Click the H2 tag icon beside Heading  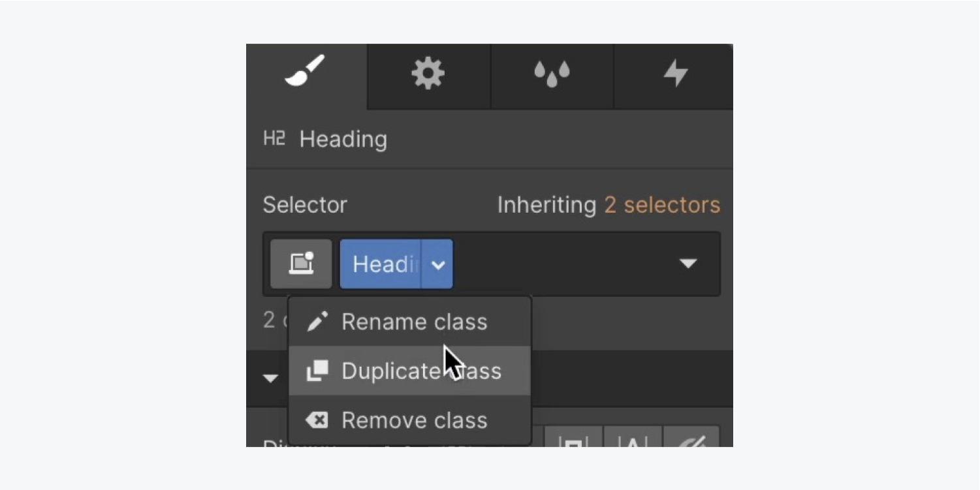click(x=274, y=138)
